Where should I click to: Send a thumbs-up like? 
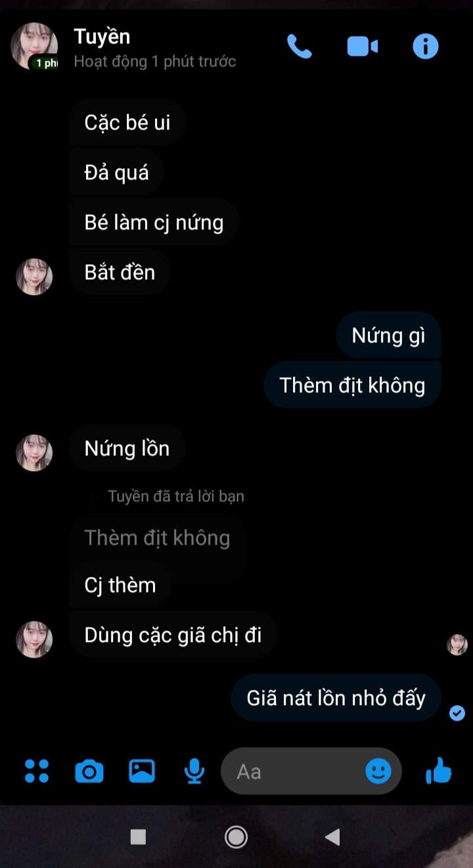click(x=438, y=771)
